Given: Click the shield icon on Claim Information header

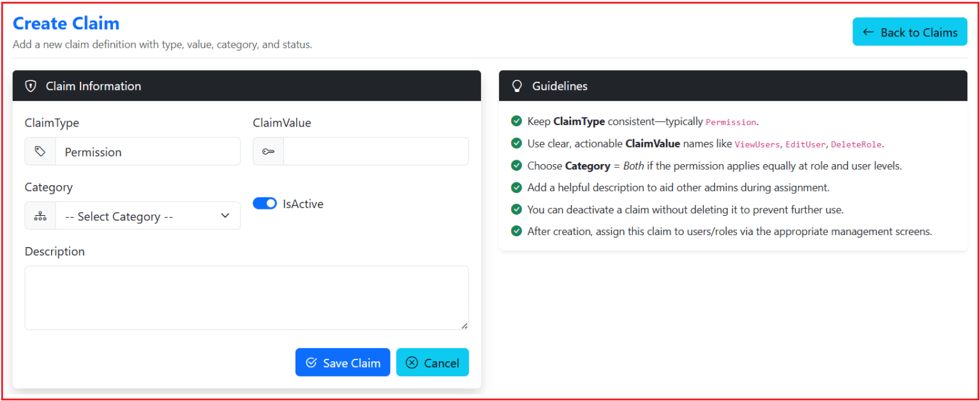Looking at the screenshot, I should click(x=30, y=86).
